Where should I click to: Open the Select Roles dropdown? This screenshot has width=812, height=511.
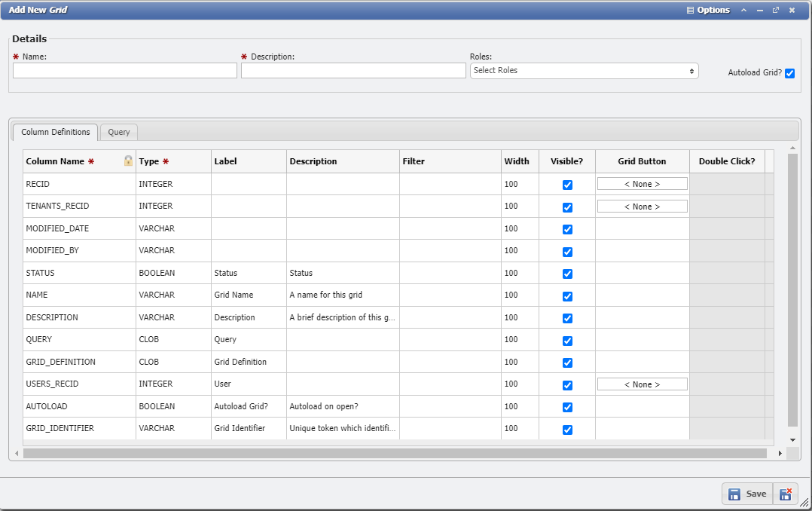coord(584,71)
